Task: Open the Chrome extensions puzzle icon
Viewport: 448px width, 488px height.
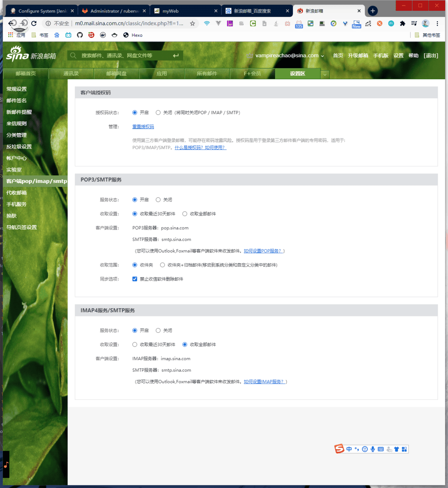Action: coord(402,24)
